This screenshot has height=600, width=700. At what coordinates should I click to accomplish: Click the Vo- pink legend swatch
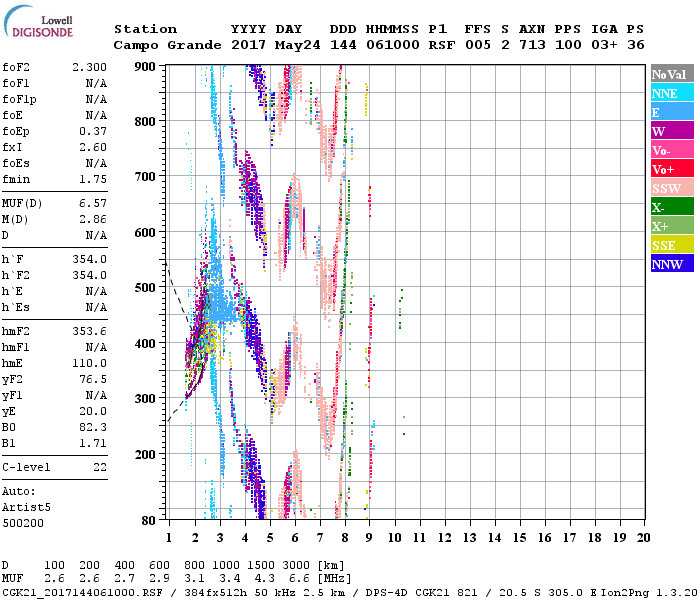click(672, 150)
